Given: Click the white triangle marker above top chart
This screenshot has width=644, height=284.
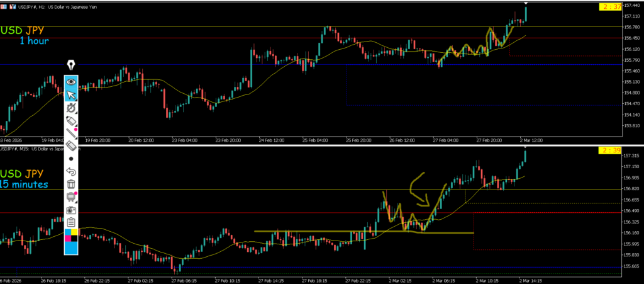Looking at the screenshot, I should tap(526, 3).
